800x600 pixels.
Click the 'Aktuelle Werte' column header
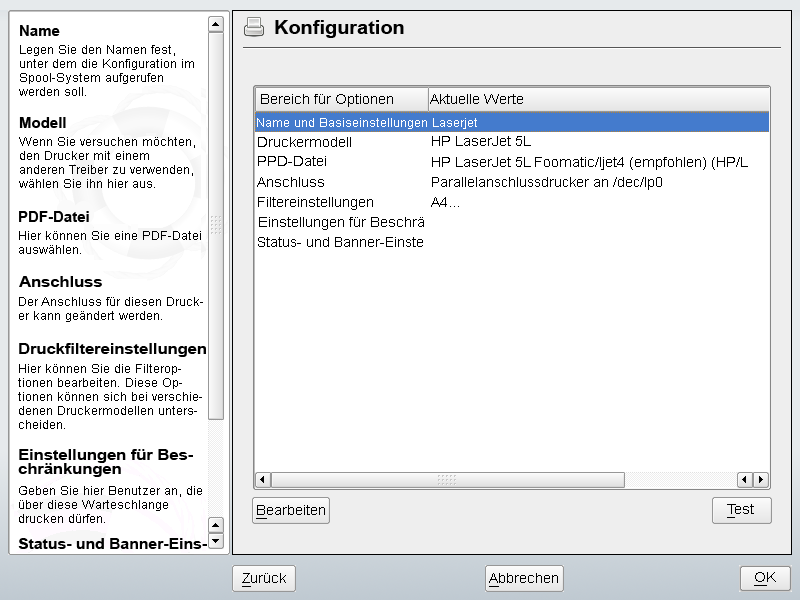[x=477, y=99]
